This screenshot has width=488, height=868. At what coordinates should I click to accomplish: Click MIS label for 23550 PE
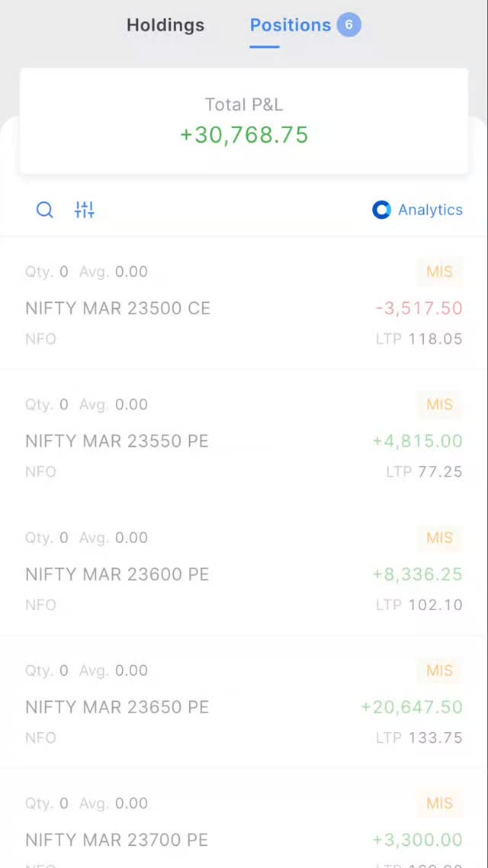tap(439, 404)
